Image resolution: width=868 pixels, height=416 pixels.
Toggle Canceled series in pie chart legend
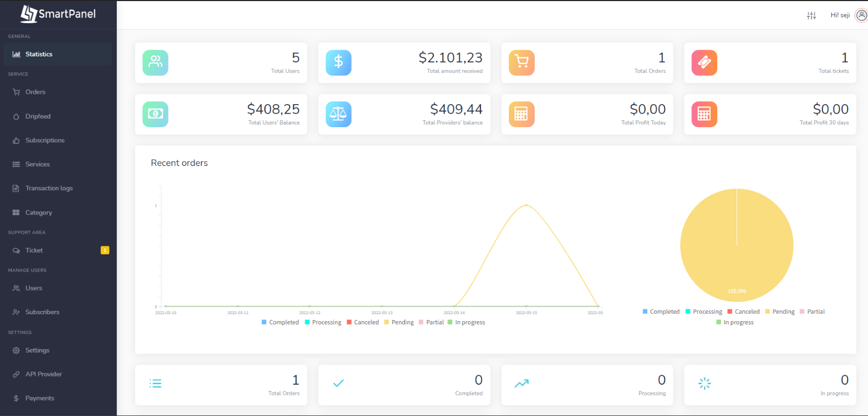[x=743, y=311]
